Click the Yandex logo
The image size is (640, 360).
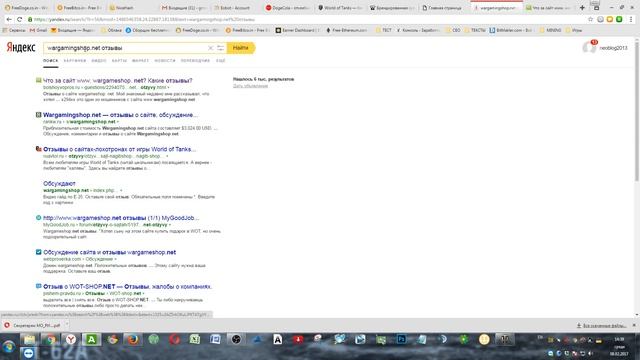click(x=21, y=47)
